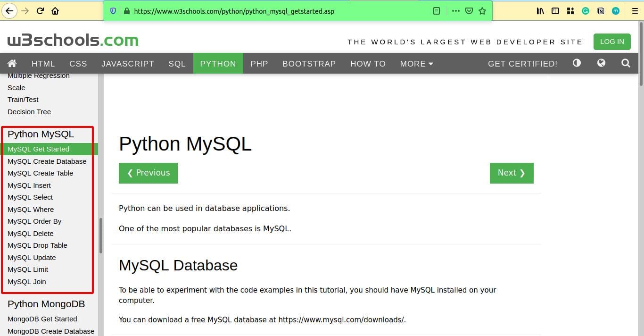Open the search magnifier icon
The width and height of the screenshot is (644, 336).
626,63
